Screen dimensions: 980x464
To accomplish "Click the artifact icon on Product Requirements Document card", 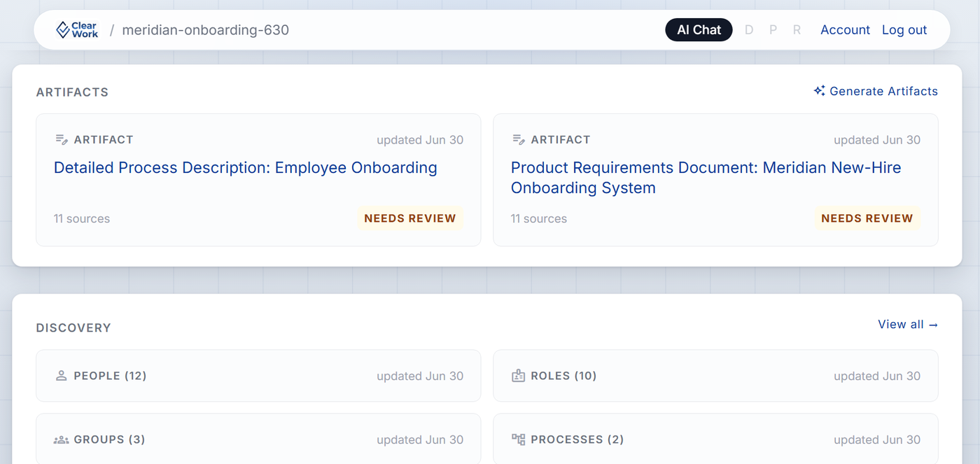I will point(519,139).
